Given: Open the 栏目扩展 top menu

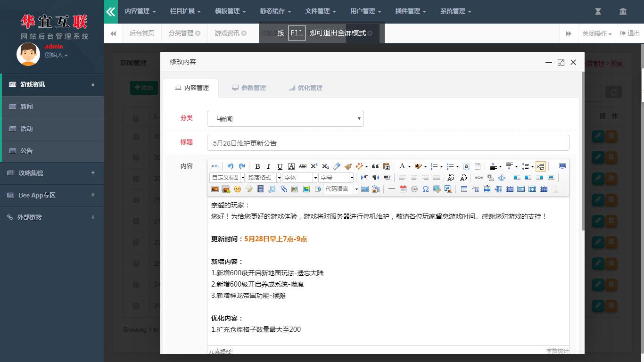Looking at the screenshot, I should coord(185,11).
